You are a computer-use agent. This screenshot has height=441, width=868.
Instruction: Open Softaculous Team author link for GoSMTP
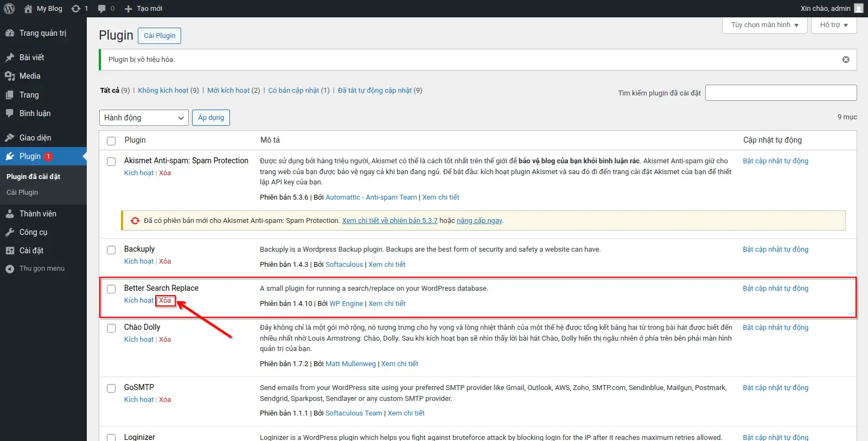pos(354,413)
